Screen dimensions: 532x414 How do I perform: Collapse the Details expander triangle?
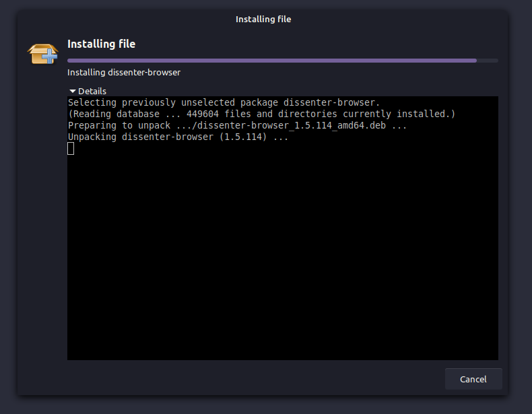(72, 91)
